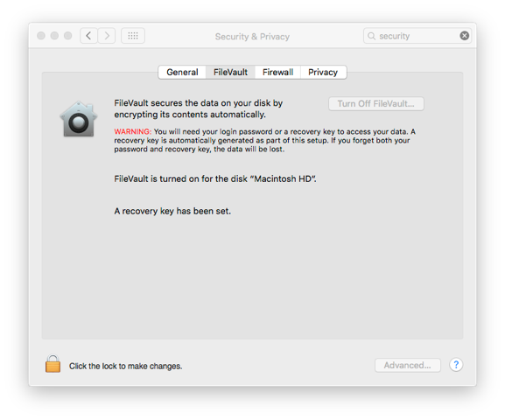Minimize the Security & Privacy window
The width and height of the screenshot is (505, 420).
[54, 35]
